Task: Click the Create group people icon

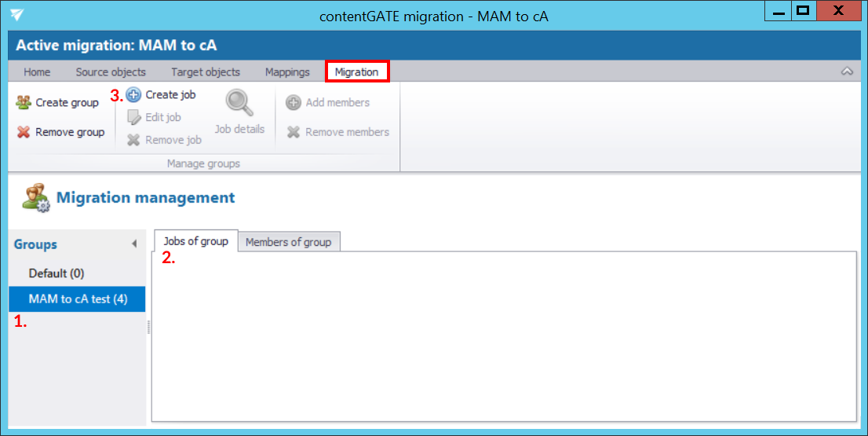Action: (x=24, y=102)
